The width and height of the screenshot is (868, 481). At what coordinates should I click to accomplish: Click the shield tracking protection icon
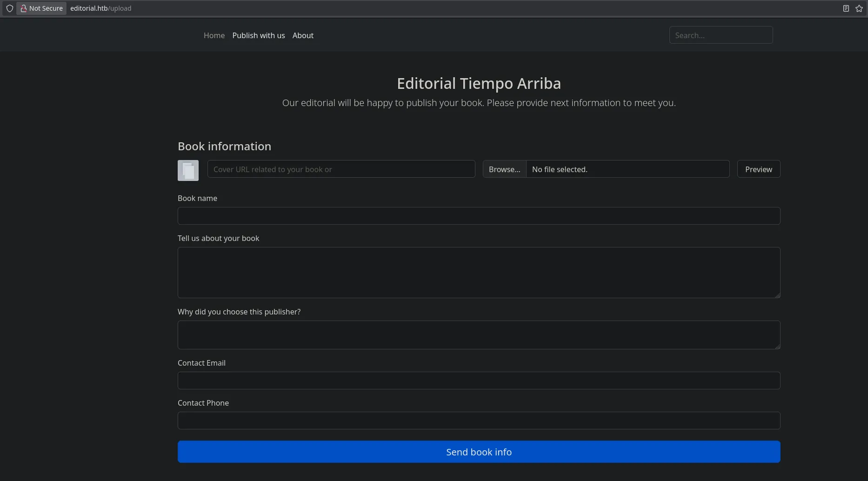point(9,8)
